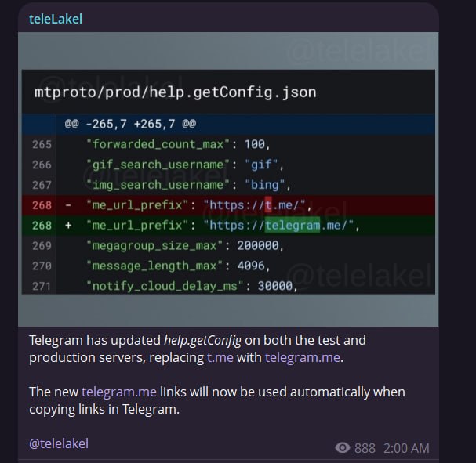The width and height of the screenshot is (476, 463).
Task: Click the minus marker on removed line 268
Action: [68, 205]
